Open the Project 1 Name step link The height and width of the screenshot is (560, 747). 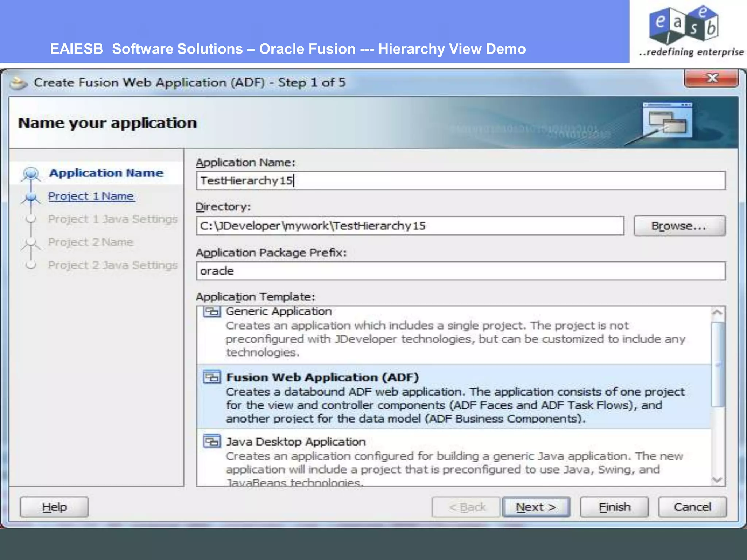point(91,196)
